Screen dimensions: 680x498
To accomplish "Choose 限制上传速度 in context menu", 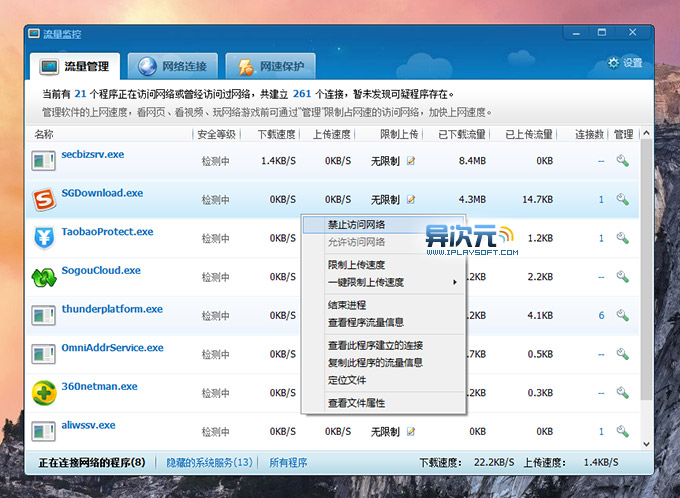I will point(383,265).
